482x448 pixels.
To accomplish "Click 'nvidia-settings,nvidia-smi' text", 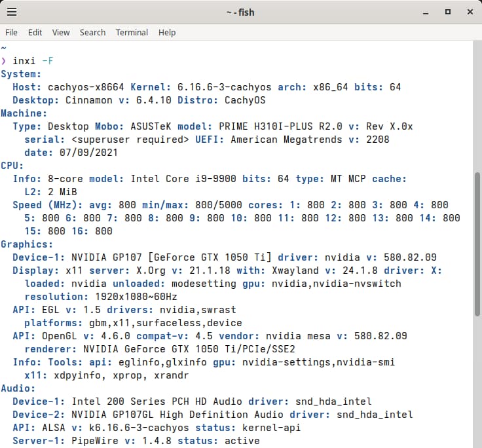I will click(318, 362).
